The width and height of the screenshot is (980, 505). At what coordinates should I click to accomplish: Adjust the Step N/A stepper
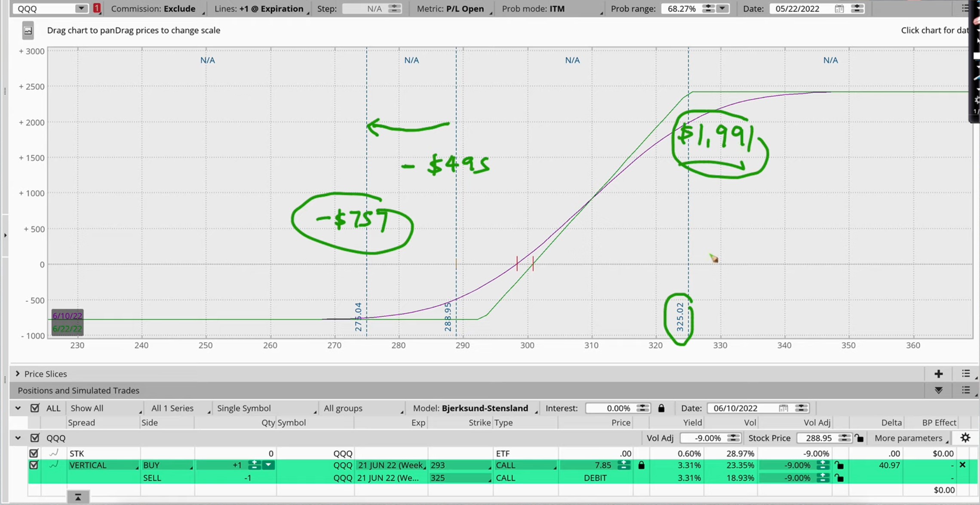tap(394, 9)
